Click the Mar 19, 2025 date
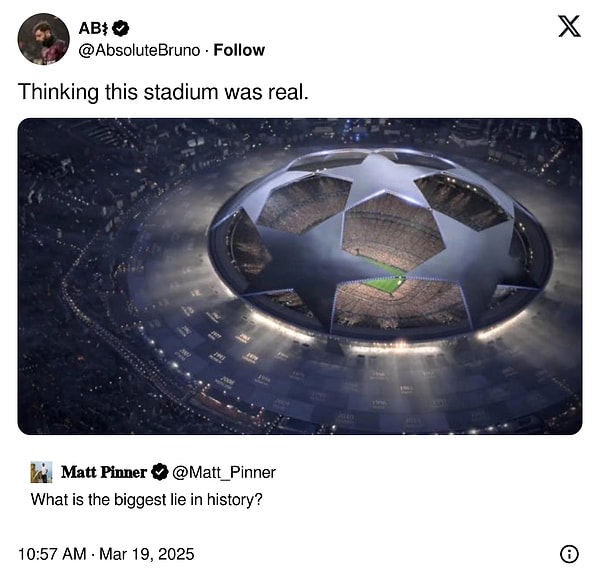600x584 pixels. (x=147, y=554)
